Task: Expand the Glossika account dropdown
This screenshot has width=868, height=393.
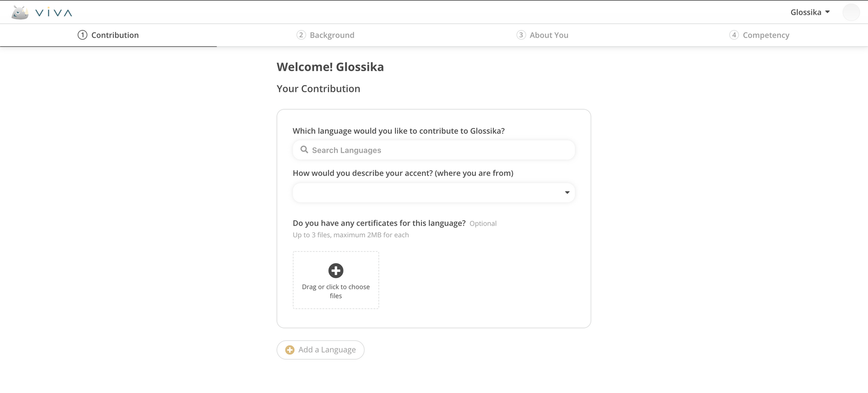Action: [810, 12]
